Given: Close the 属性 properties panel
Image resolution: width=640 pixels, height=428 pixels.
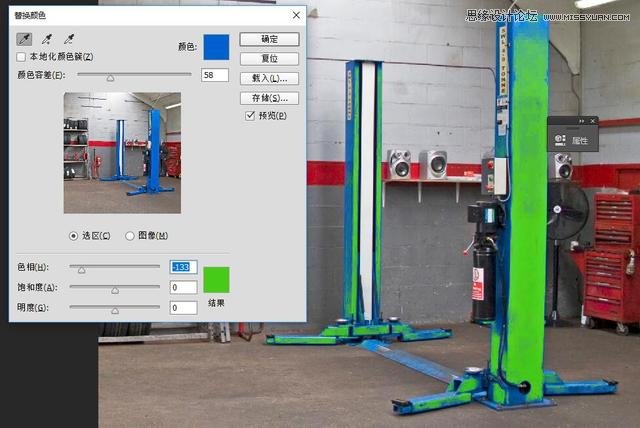Looking at the screenshot, I should (593, 121).
